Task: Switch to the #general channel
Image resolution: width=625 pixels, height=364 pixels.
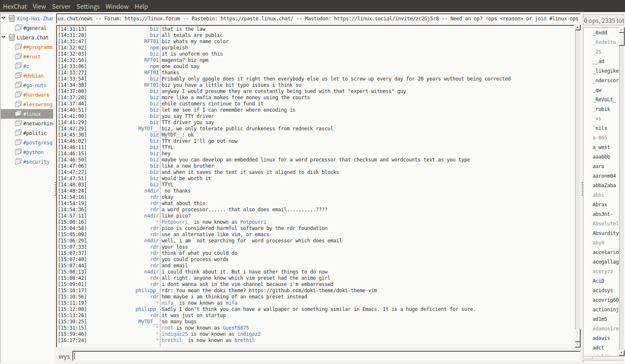Action: tap(34, 28)
